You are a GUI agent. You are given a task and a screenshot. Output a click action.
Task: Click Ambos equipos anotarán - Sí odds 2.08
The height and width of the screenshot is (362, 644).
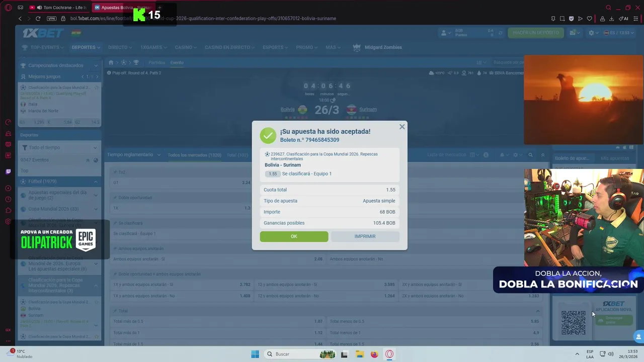point(218,259)
